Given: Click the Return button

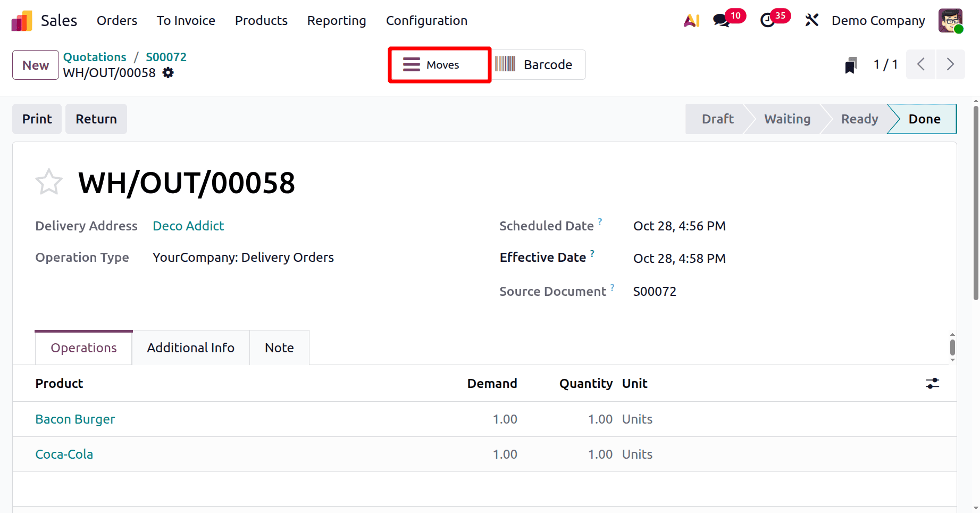Looking at the screenshot, I should click(96, 119).
